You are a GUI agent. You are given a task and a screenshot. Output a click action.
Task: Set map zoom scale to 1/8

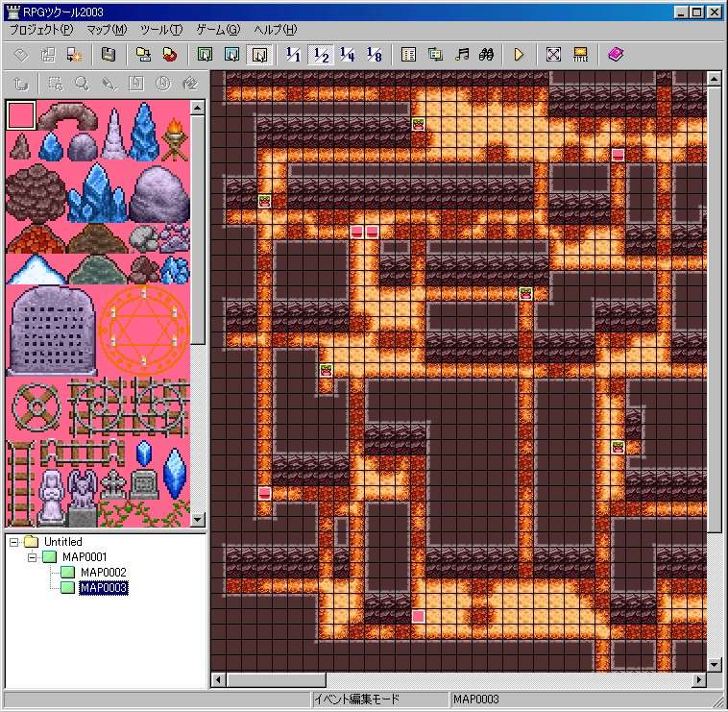point(375,56)
